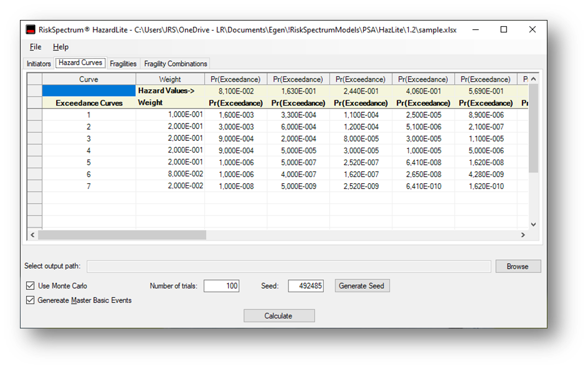This screenshot has width=588, height=369.
Task: Toggle the Use Monte Carlo checkbox
Action: click(x=31, y=286)
